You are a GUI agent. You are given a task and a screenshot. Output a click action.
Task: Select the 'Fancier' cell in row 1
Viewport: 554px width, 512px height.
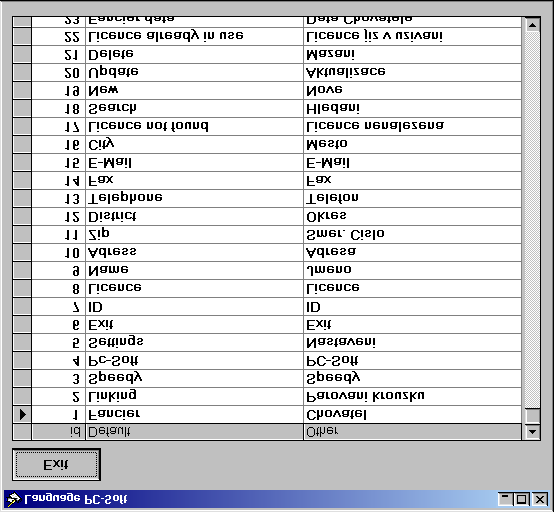(194, 414)
